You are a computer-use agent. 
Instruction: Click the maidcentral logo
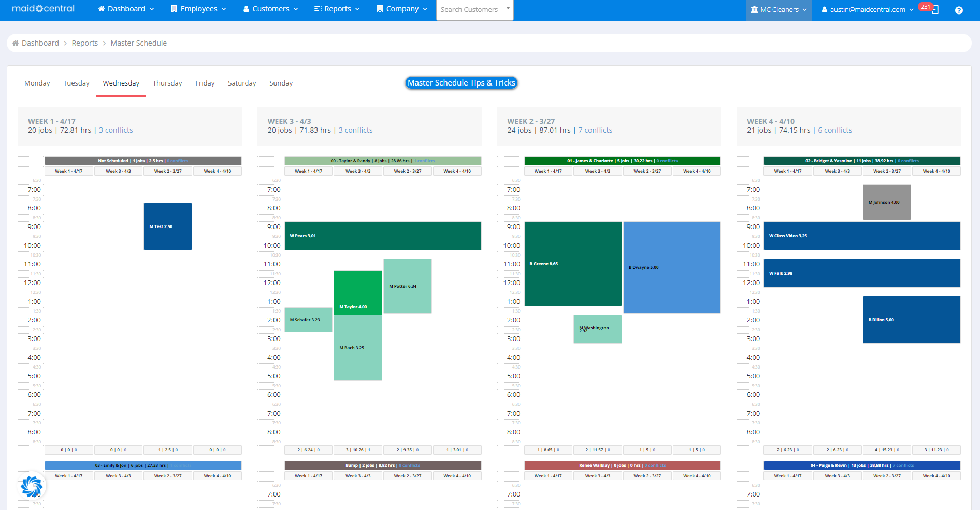(43, 8)
